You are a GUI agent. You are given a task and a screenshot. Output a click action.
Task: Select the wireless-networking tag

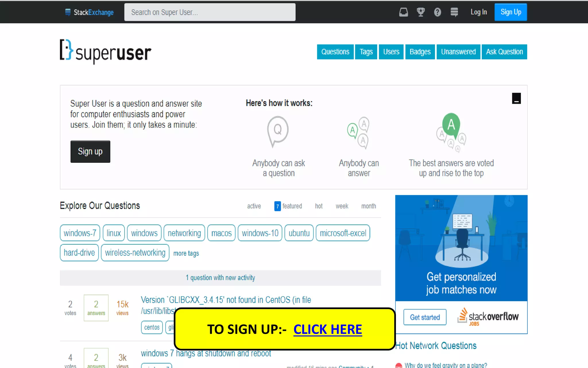[x=135, y=253]
